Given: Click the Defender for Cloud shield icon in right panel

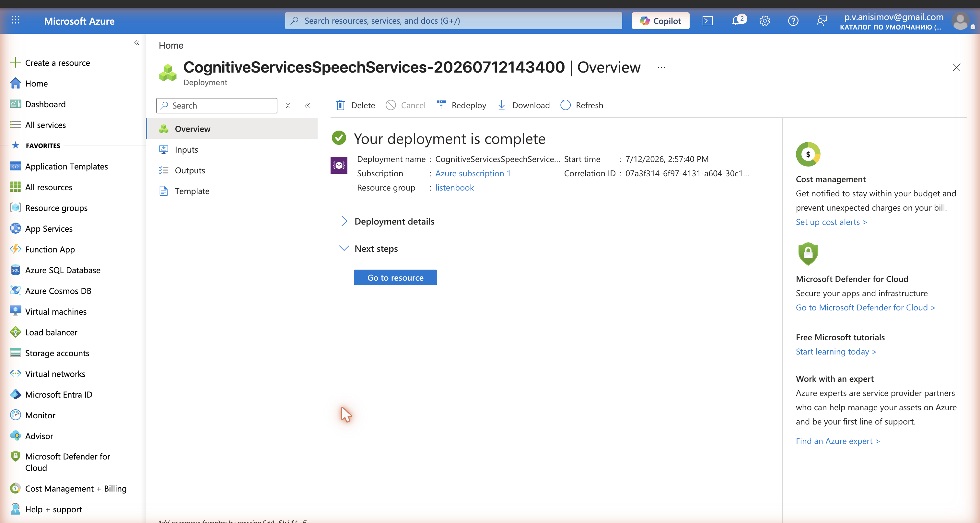Looking at the screenshot, I should (x=808, y=254).
